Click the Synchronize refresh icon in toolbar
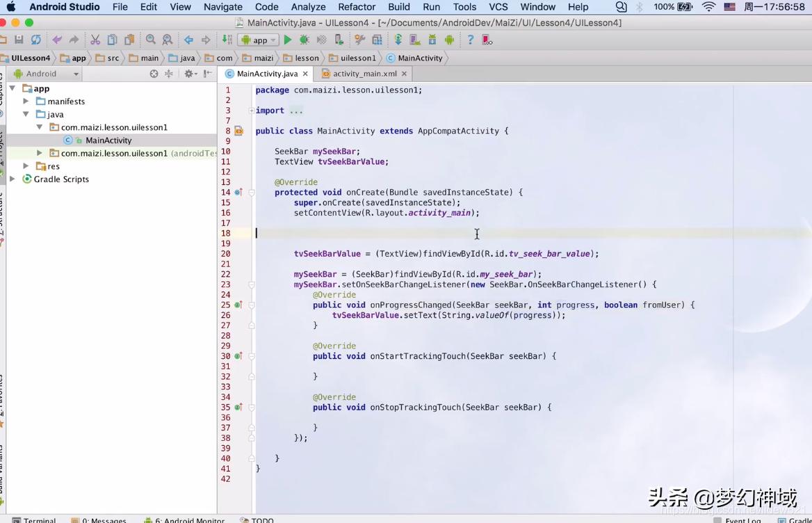This screenshot has height=523, width=812. (x=35, y=40)
